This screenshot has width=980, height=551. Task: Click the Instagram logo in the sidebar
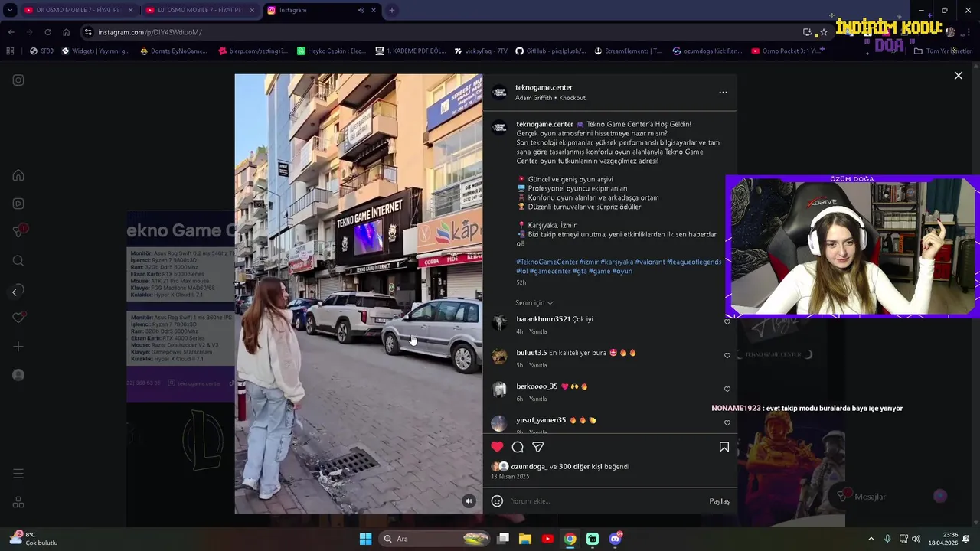click(x=18, y=80)
